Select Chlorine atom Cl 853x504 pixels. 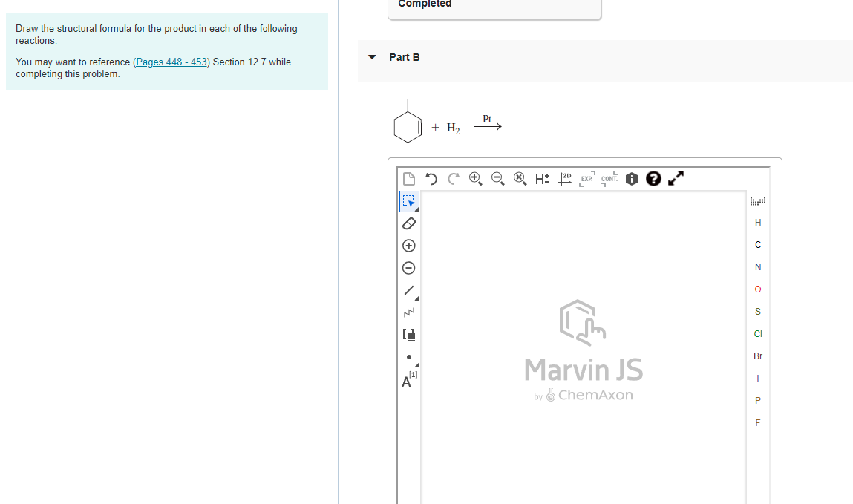758,334
